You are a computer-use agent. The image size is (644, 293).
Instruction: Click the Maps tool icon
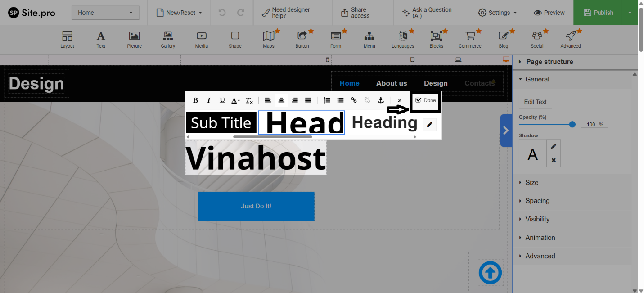(x=269, y=36)
